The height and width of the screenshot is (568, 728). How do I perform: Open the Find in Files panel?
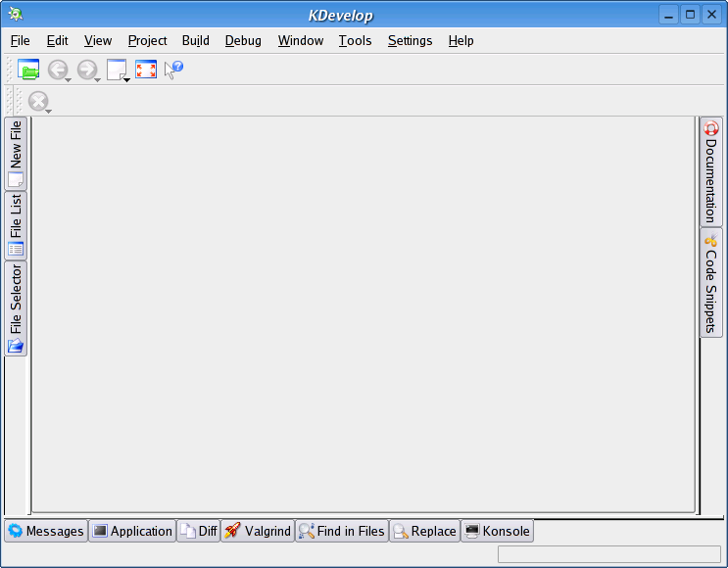click(342, 531)
